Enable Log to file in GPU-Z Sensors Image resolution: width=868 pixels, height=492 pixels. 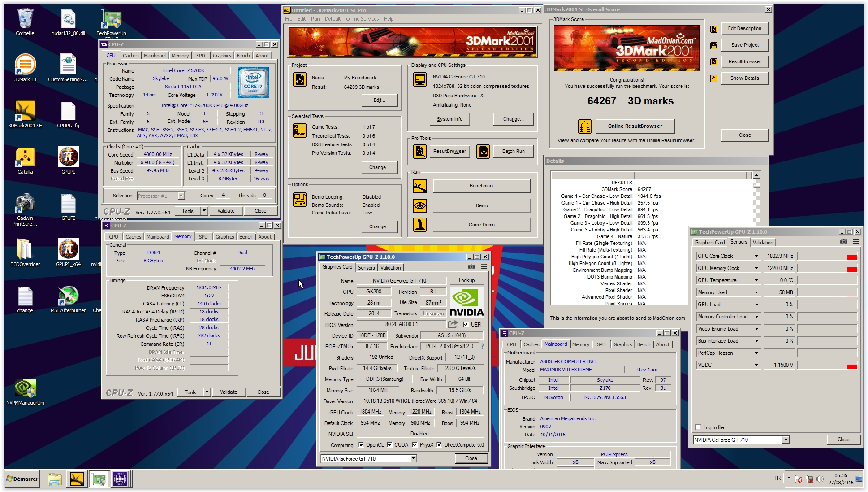(698, 427)
